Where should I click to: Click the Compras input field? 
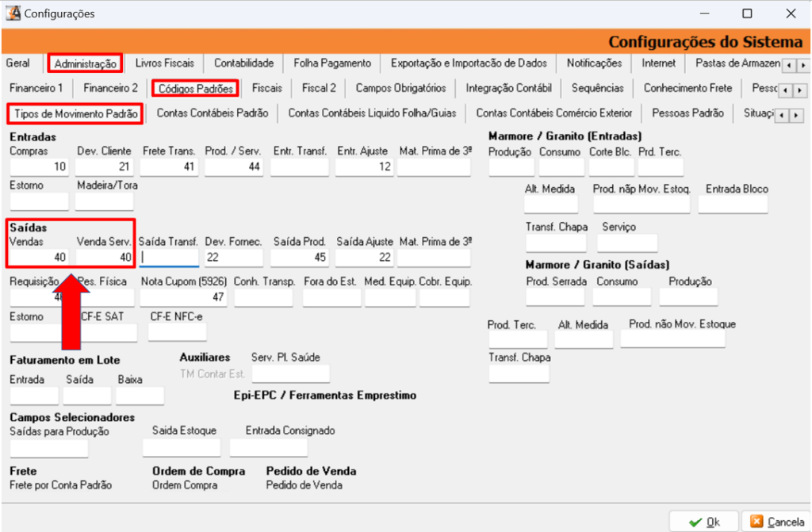[39, 167]
